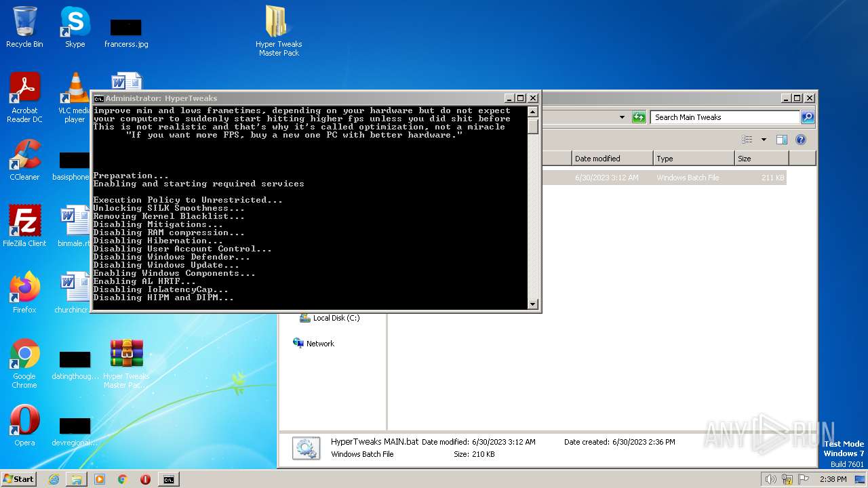Open Windows Explorer taskbar button
Image resolution: width=868 pixels, height=488 pixels.
(x=77, y=479)
